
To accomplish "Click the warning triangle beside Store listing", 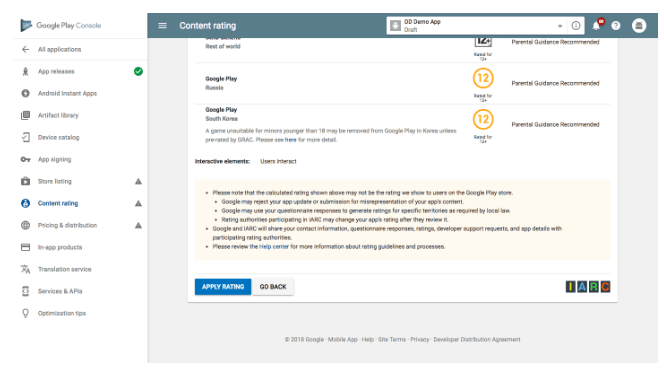I will click(138, 182).
